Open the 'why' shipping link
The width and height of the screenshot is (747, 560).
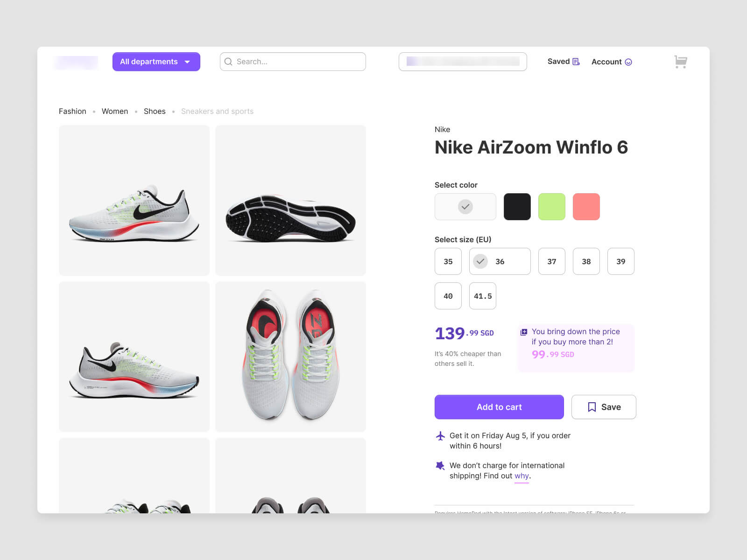tap(521, 476)
